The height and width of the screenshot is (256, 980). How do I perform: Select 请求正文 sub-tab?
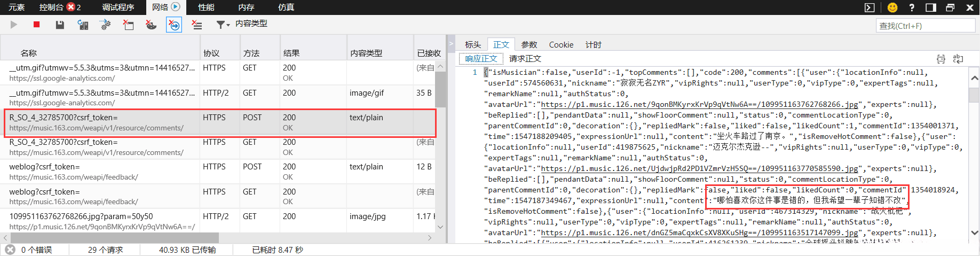click(x=525, y=58)
